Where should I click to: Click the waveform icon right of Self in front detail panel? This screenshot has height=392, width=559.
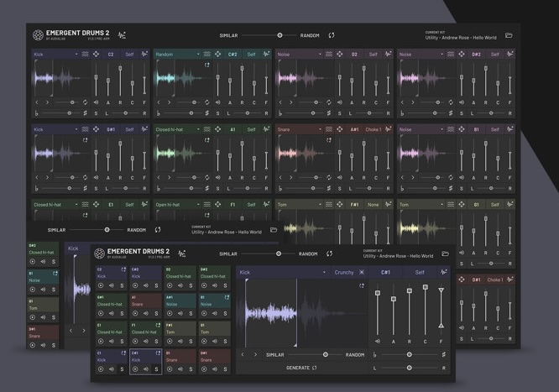(443, 272)
